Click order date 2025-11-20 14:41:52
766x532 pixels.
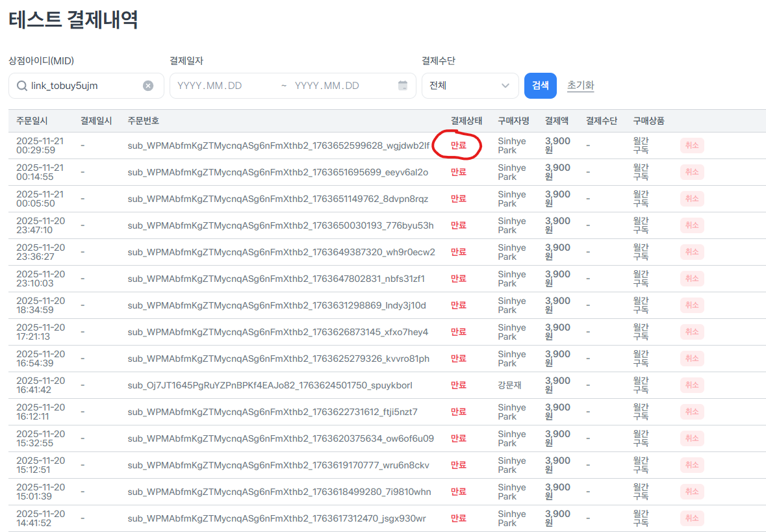tap(40, 518)
